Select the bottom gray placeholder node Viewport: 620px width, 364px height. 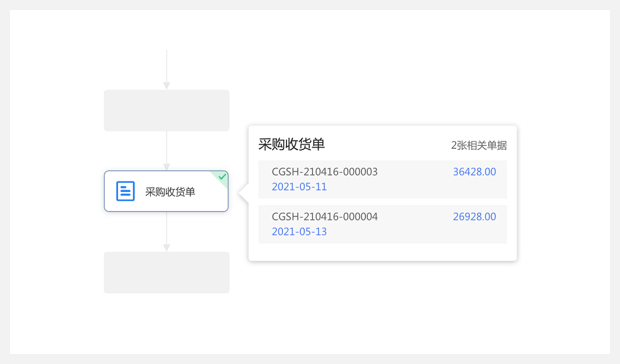[167, 272]
